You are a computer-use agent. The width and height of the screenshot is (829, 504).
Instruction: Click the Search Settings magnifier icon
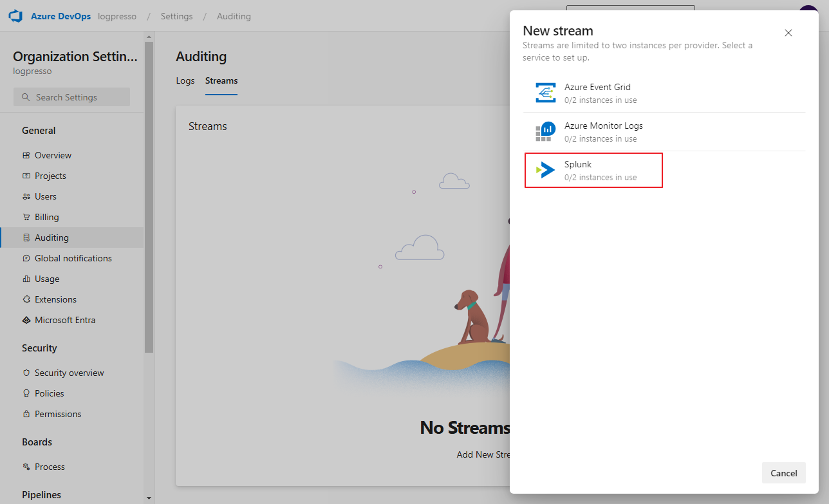26,97
